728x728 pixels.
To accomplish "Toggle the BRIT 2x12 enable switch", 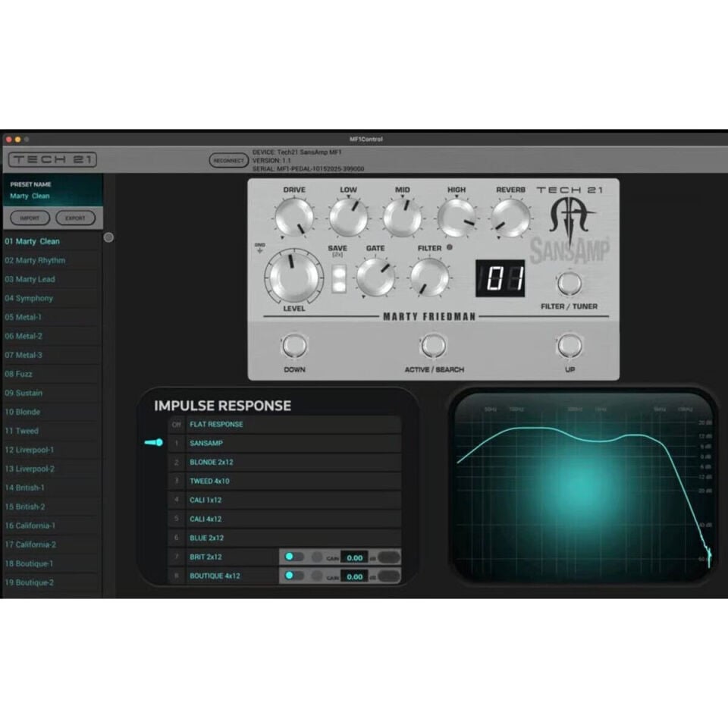I will click(294, 557).
